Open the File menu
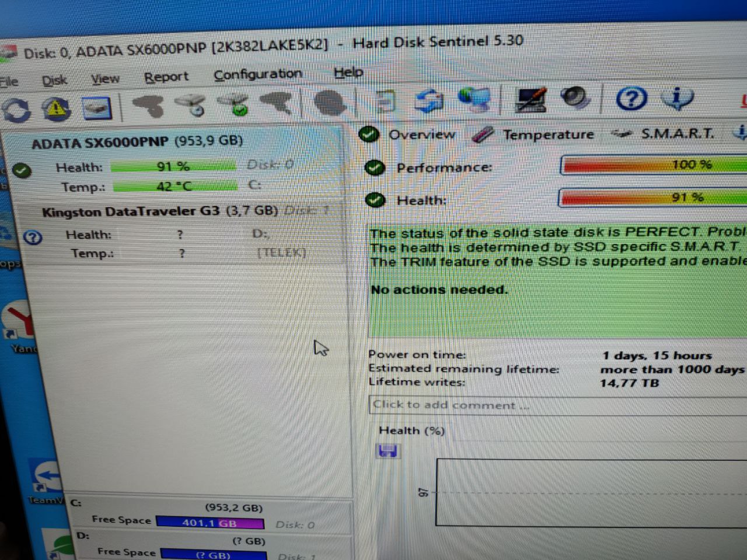The image size is (747, 560). point(8,82)
